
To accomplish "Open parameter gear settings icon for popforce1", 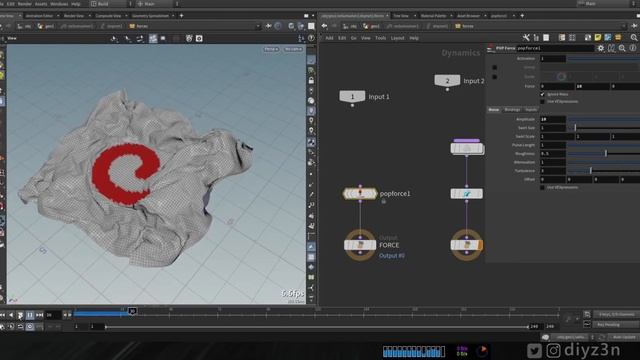I will [601, 48].
